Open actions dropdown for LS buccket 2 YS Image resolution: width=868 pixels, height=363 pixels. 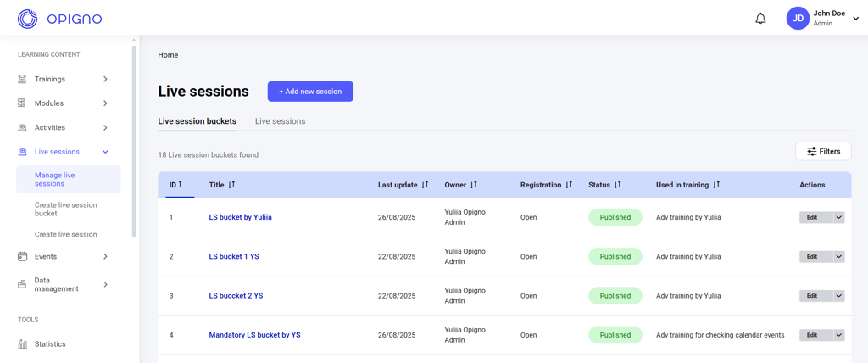pos(839,296)
